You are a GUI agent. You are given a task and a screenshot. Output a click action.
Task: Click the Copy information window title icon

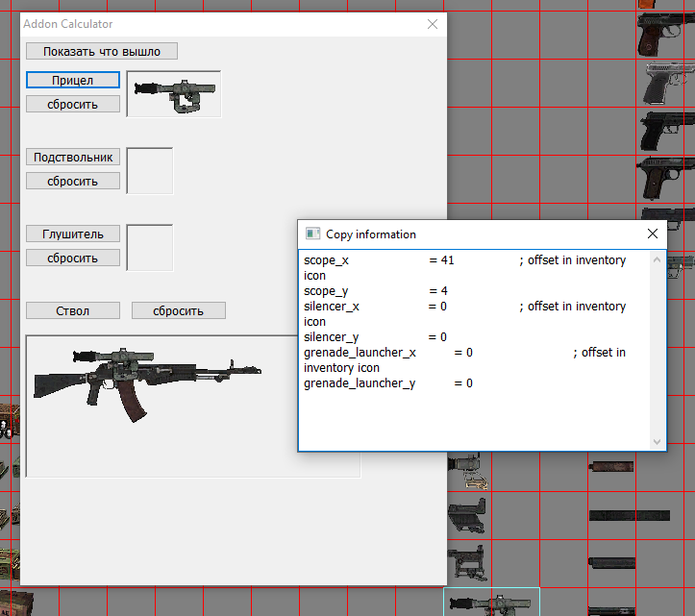coord(311,234)
